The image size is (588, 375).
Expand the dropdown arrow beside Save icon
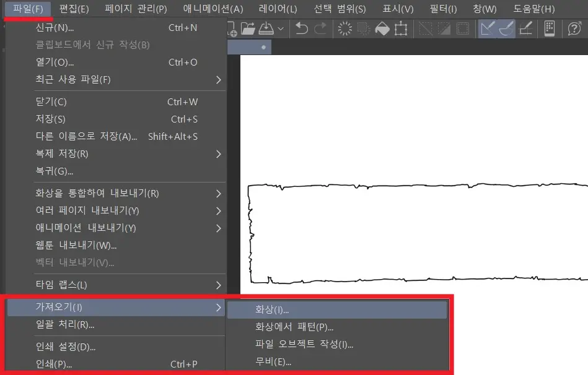pyautogui.click(x=281, y=28)
